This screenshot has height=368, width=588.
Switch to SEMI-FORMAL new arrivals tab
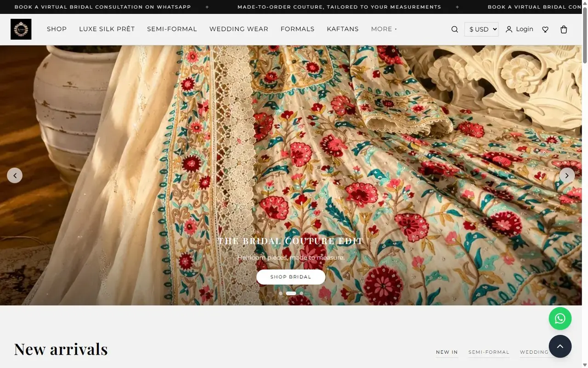coord(489,352)
